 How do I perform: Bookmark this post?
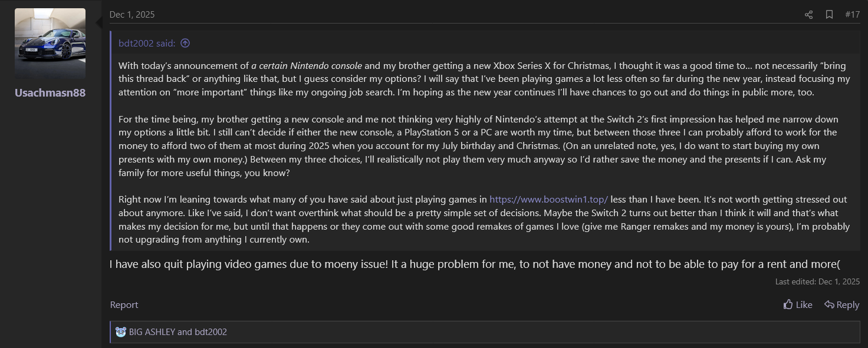coord(829,15)
